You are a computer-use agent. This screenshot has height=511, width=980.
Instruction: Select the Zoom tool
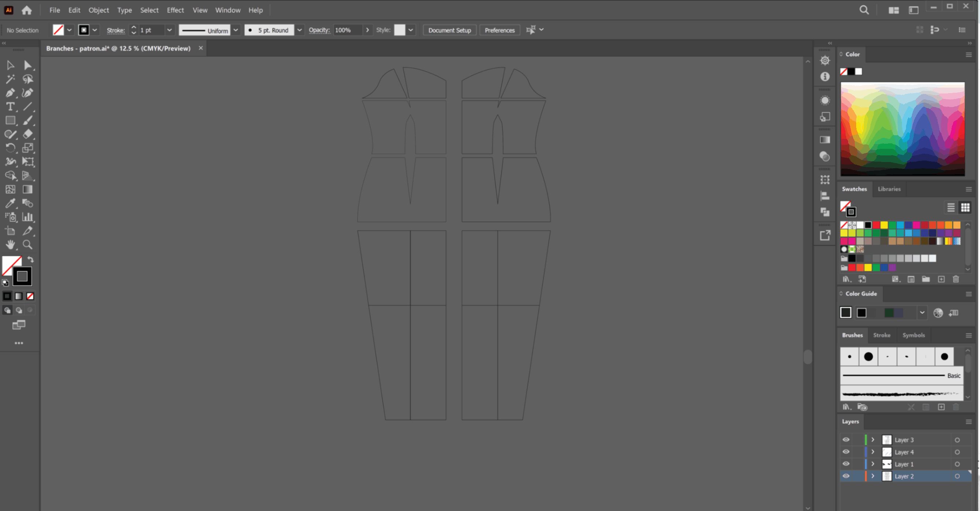(x=27, y=245)
